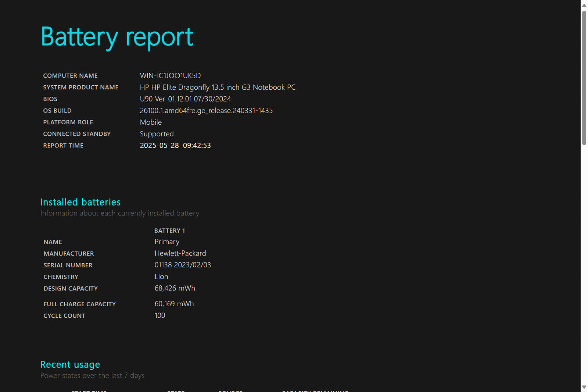Click the HP Elite Dragonfly product name
Screen dimensions: 588x392
pyautogui.click(x=218, y=88)
